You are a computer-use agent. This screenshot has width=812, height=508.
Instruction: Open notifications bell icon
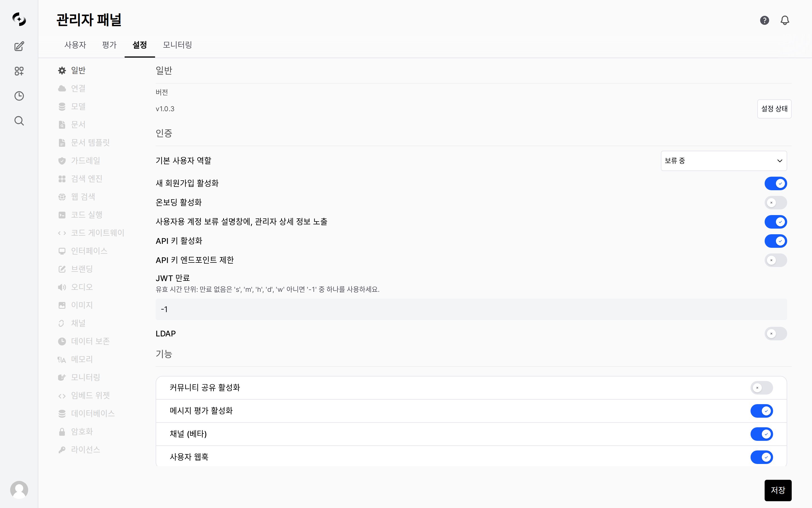point(784,20)
